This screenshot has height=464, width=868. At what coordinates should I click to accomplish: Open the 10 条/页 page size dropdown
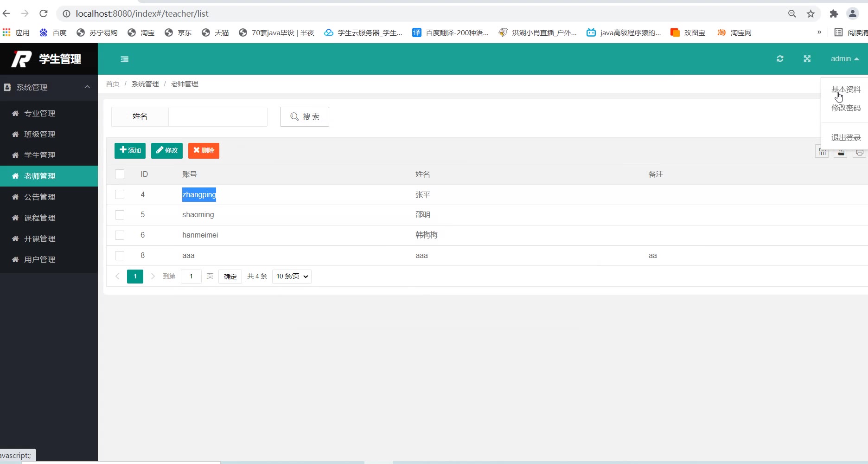(x=292, y=277)
